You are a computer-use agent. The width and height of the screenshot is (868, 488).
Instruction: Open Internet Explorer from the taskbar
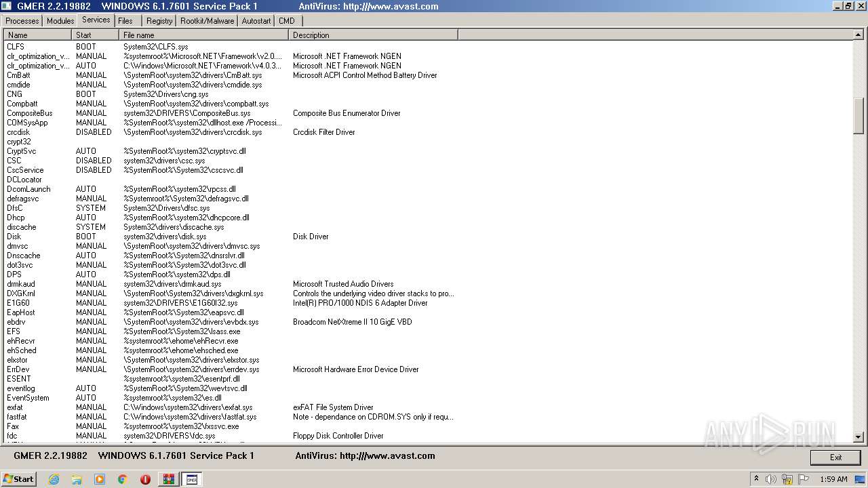(54, 479)
